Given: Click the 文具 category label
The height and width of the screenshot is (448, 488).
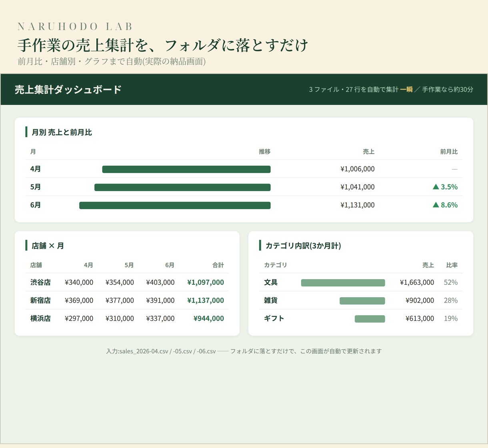Looking at the screenshot, I should [x=271, y=282].
